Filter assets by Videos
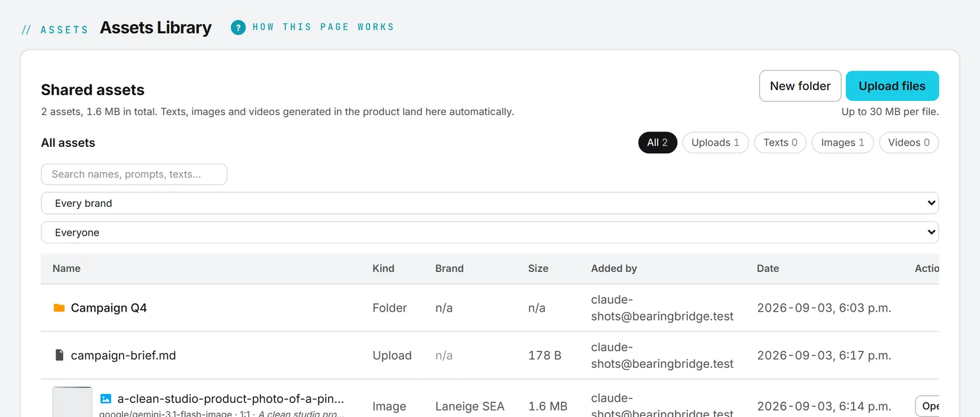The image size is (980, 417). click(909, 142)
